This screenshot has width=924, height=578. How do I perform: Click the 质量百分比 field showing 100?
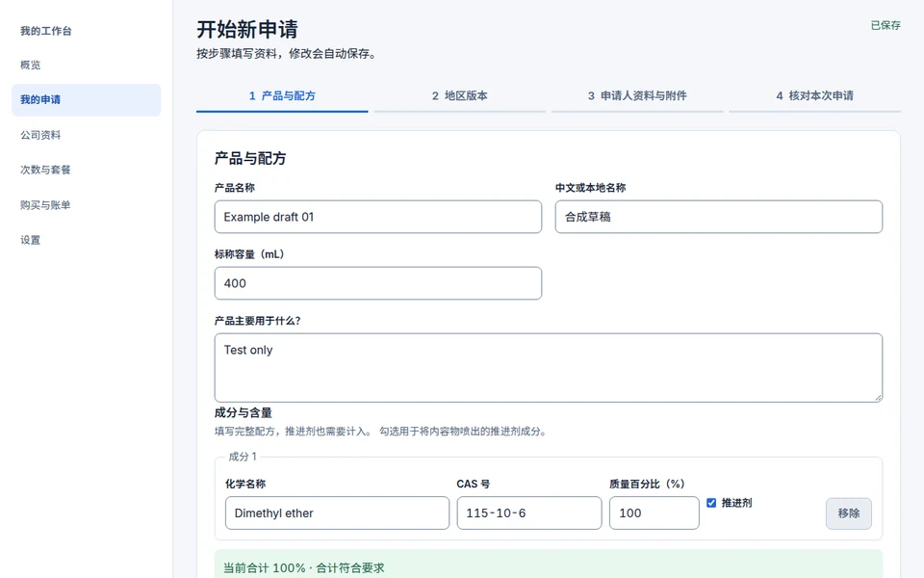coord(654,513)
